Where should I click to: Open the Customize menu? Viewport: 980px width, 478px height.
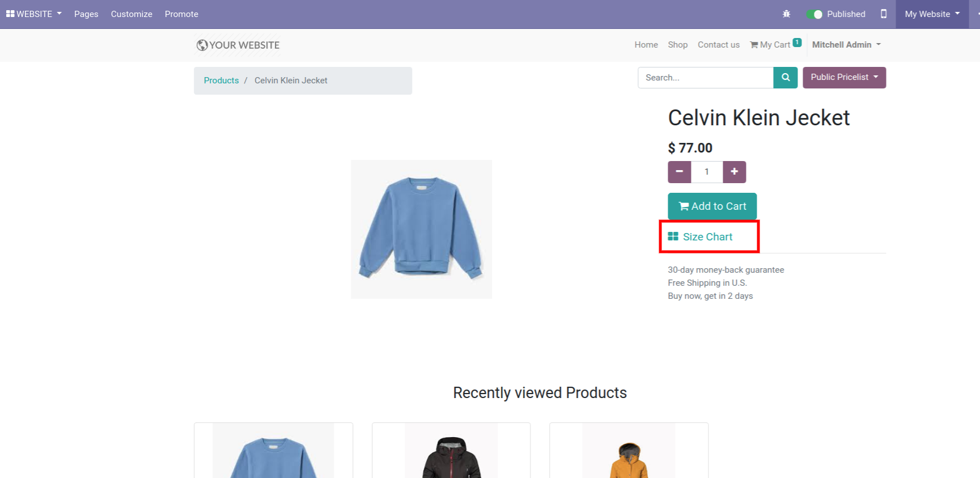[131, 14]
